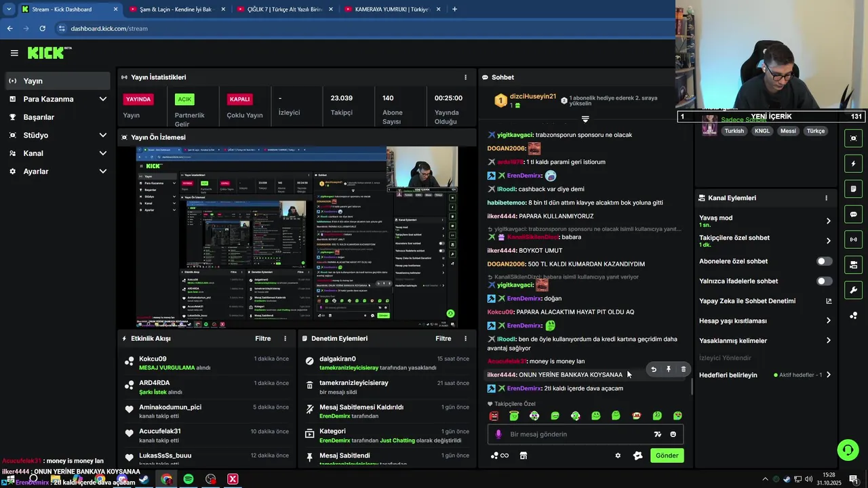Screen dimensions: 868x488
Task: Toggle Yalnızca ifadelerle sohbet switch
Action: (825, 281)
